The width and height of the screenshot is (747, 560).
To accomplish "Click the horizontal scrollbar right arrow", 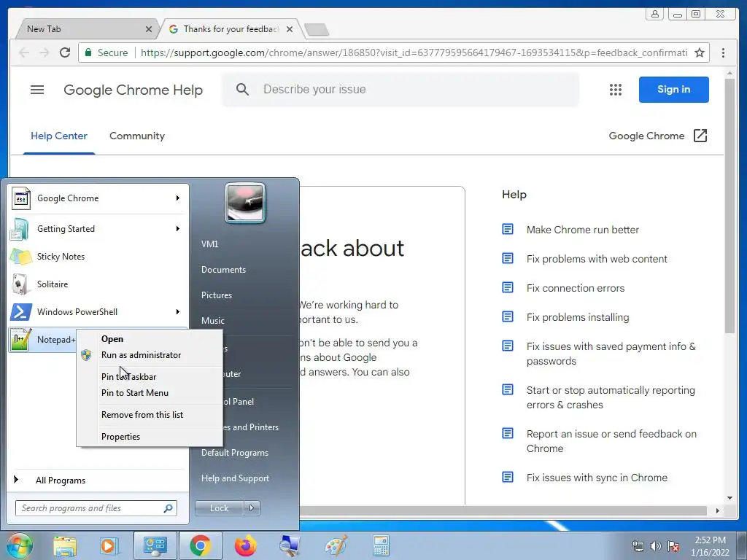I will point(718,510).
